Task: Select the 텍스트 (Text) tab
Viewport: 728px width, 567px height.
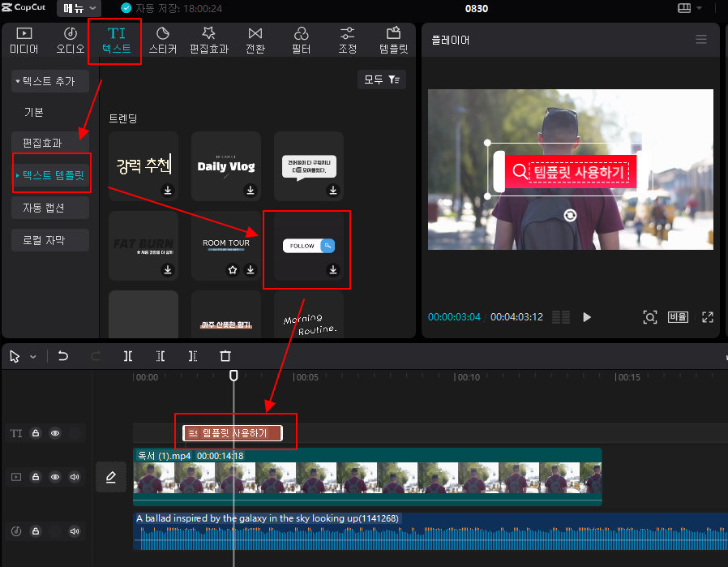Action: tap(116, 41)
